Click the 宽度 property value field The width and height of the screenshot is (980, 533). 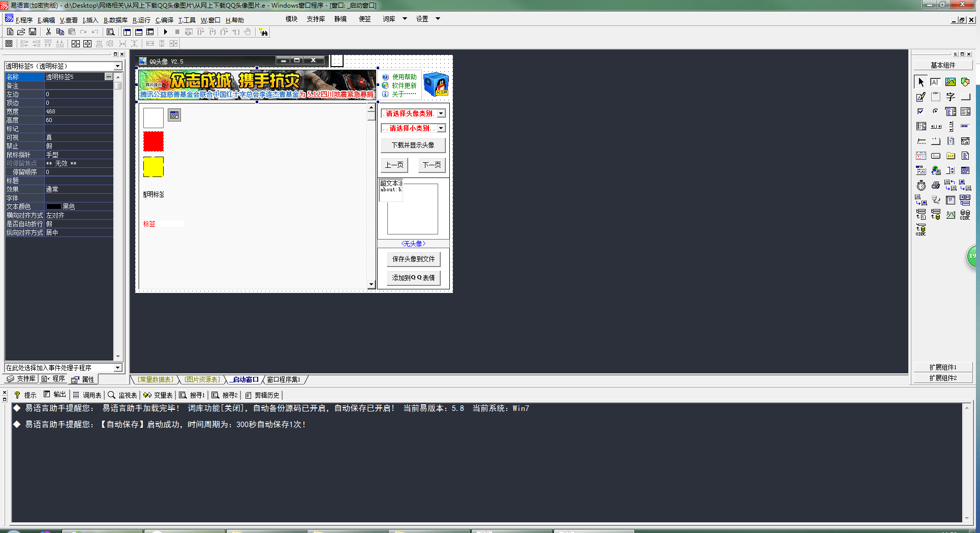click(x=79, y=111)
